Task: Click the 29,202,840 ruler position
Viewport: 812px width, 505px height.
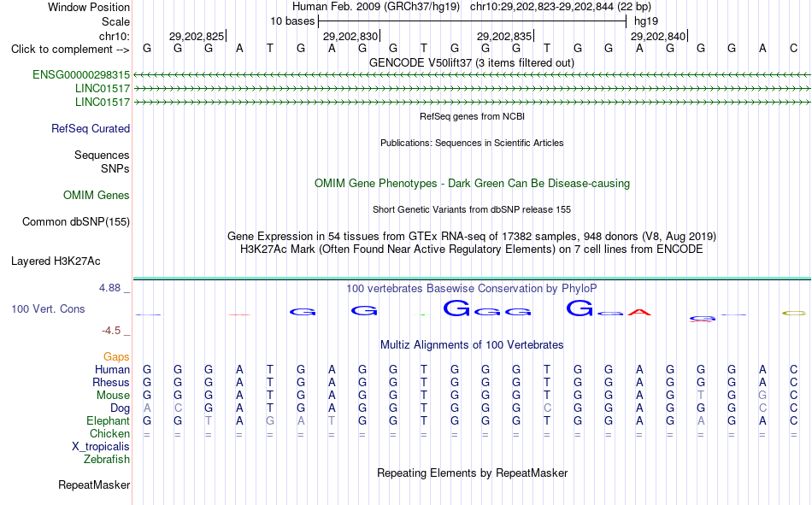Action: click(657, 36)
